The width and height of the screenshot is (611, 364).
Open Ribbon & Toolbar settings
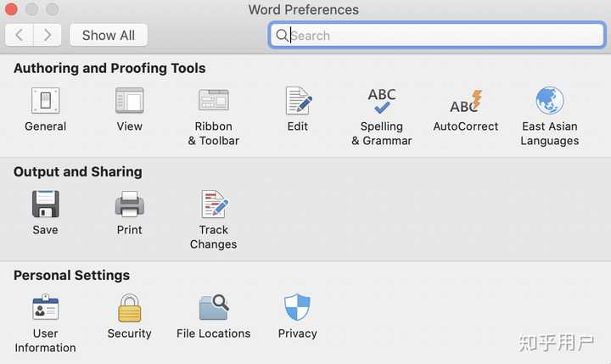point(214,102)
